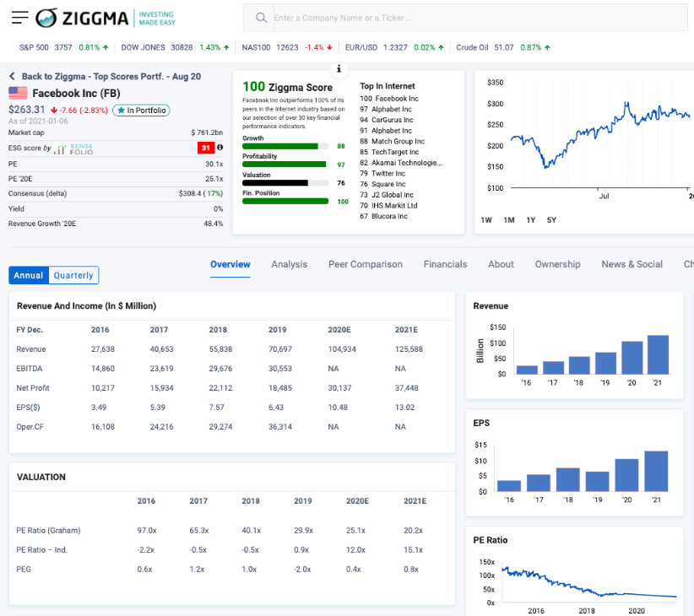This screenshot has width=694, height=616.
Task: Click the NAS100 ticker item
Action: [x=287, y=47]
